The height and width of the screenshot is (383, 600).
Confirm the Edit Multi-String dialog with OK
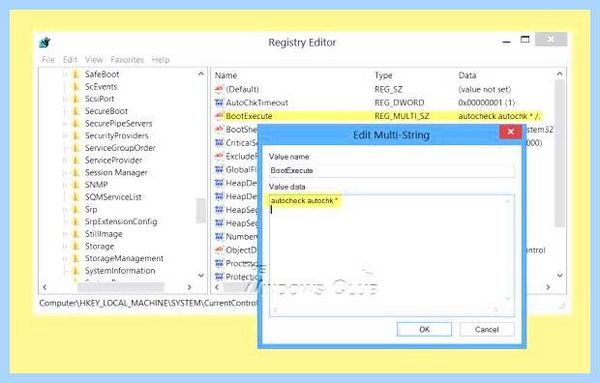[424, 329]
